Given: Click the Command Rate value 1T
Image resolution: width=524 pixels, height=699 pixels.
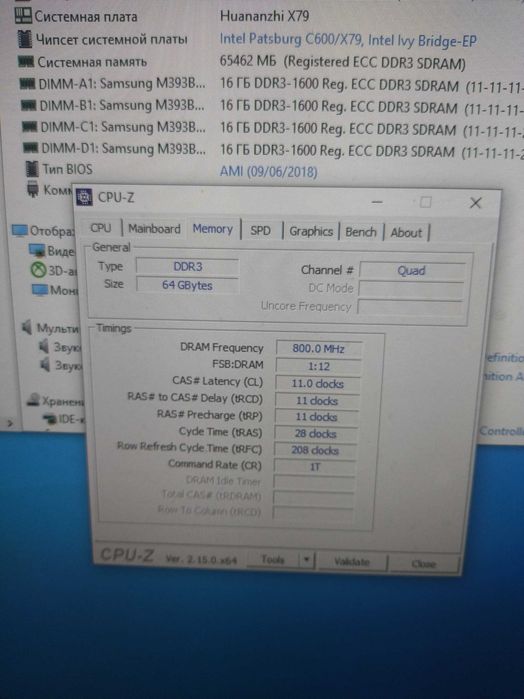Looking at the screenshot, I should (315, 467).
